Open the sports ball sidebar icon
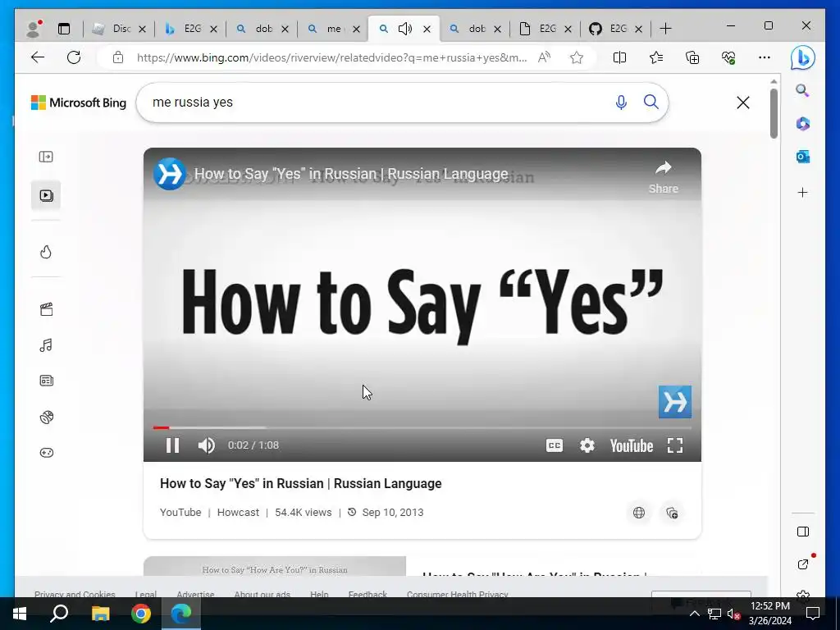 coord(46,417)
